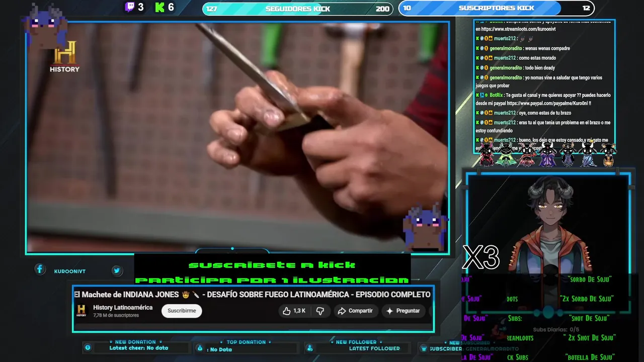Click the X3 multiplier text
This screenshot has height=362, width=644.
[x=481, y=257]
